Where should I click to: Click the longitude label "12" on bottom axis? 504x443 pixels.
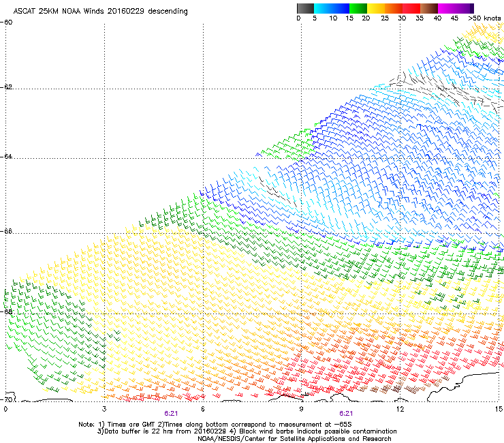click(x=400, y=409)
